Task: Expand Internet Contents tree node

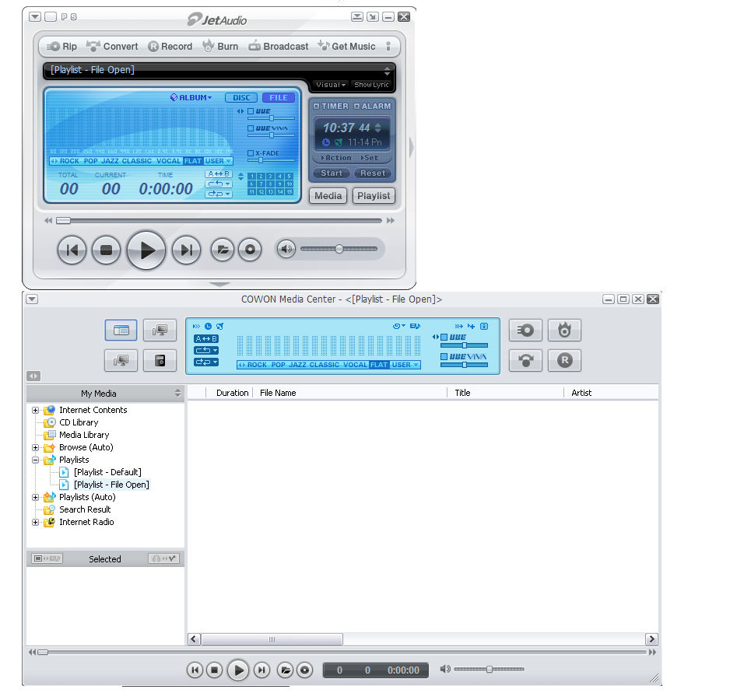Action: tap(36, 411)
